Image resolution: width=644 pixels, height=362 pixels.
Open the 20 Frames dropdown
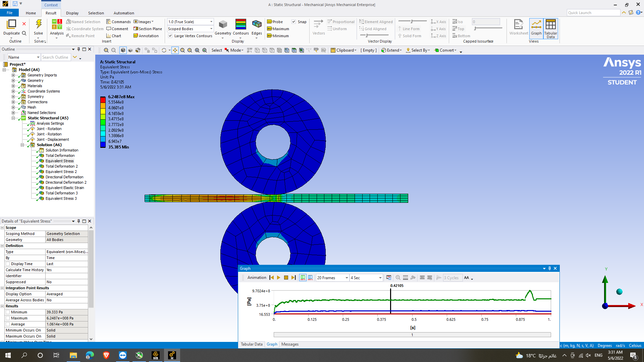(x=332, y=278)
